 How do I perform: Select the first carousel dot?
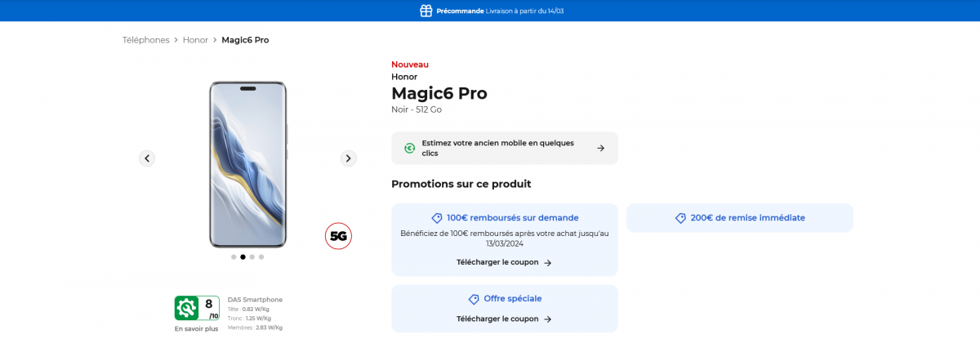coord(234,256)
